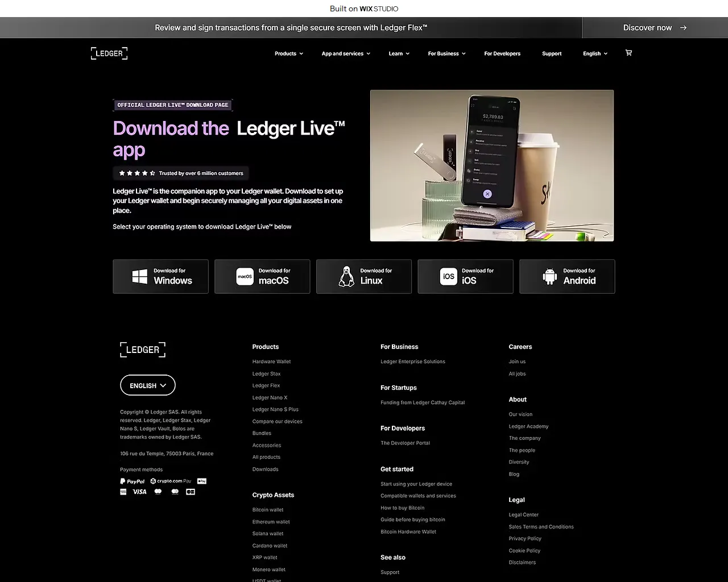Open For Developers in navigation bar
The image size is (728, 582).
(502, 53)
